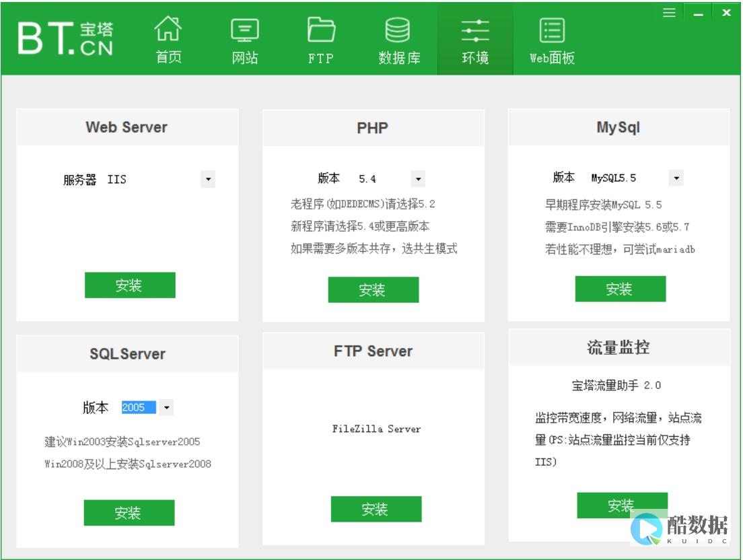Click the 若性能不理想,可尝试mariadb hint
The image size is (743, 560).
click(620, 249)
